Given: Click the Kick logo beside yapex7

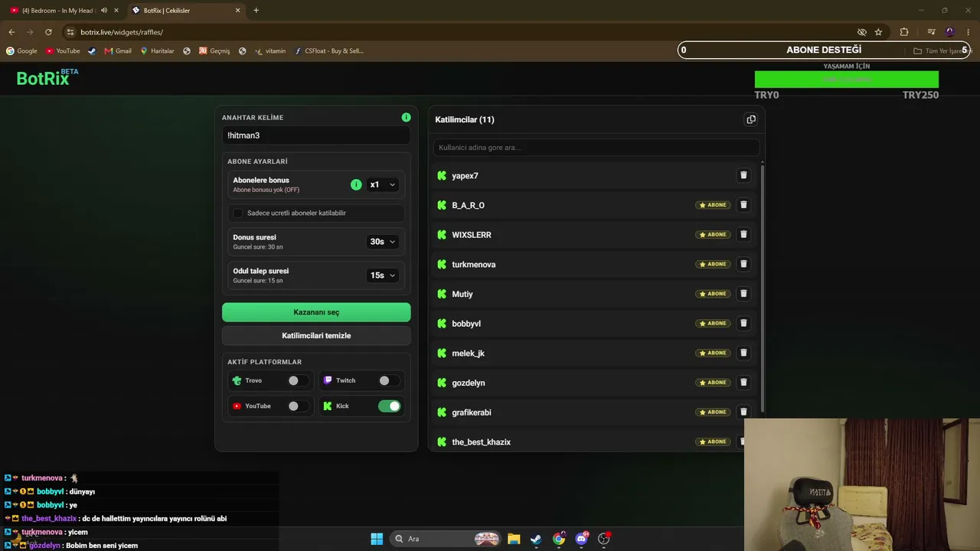Looking at the screenshot, I should point(442,175).
